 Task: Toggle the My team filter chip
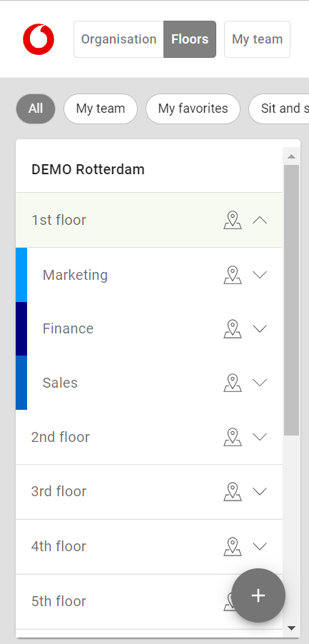coord(101,109)
